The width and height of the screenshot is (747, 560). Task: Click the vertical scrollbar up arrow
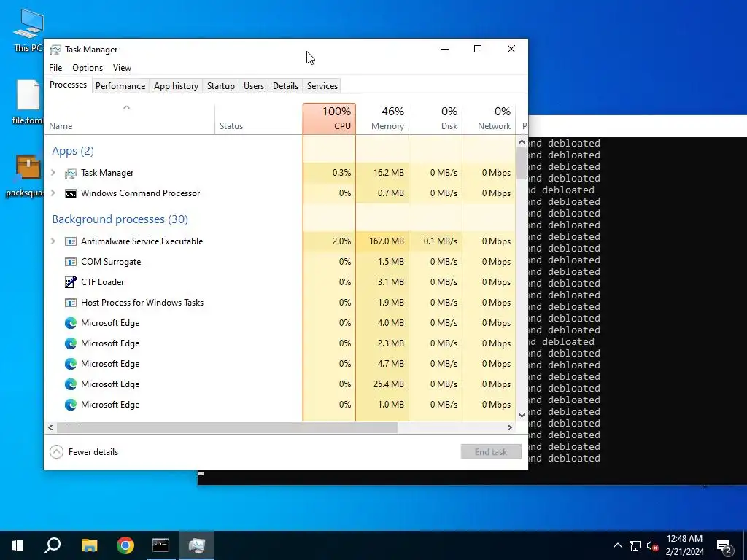point(522,141)
